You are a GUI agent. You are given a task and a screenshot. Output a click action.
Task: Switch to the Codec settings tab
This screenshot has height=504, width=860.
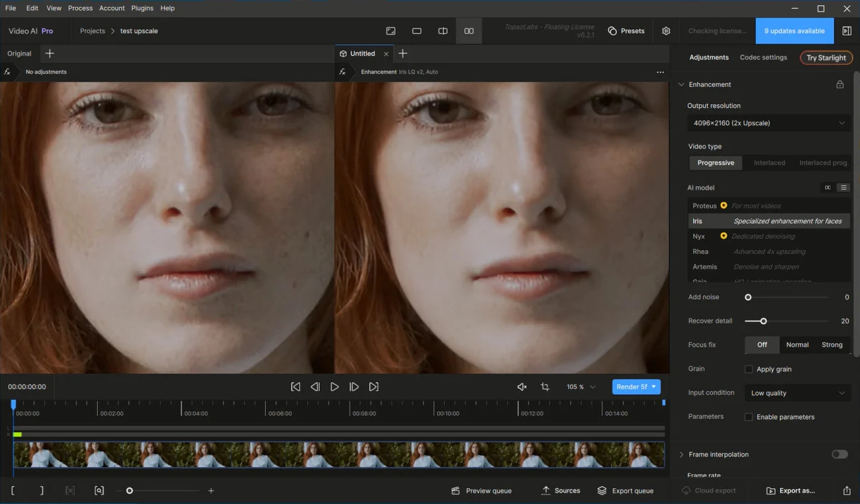click(x=763, y=58)
